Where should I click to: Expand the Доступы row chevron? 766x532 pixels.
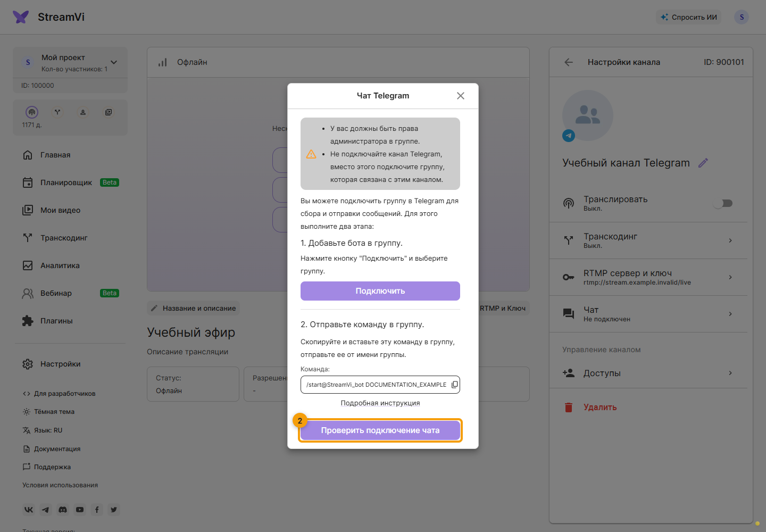tap(730, 373)
